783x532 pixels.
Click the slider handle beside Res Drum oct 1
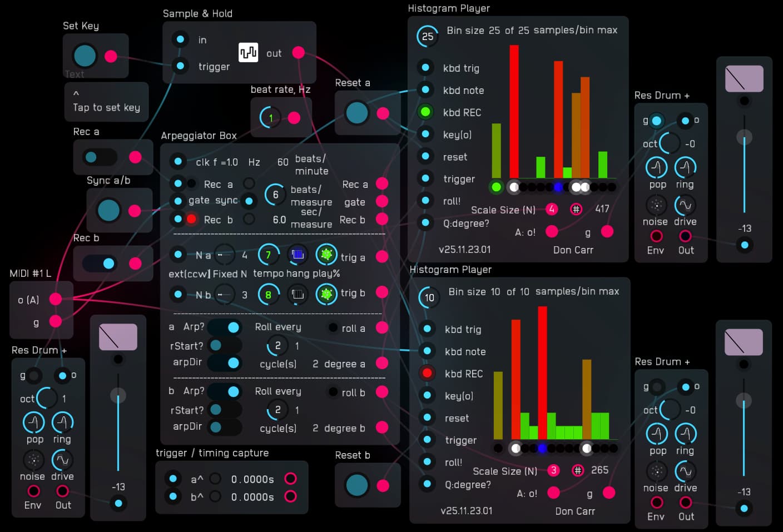(118, 396)
